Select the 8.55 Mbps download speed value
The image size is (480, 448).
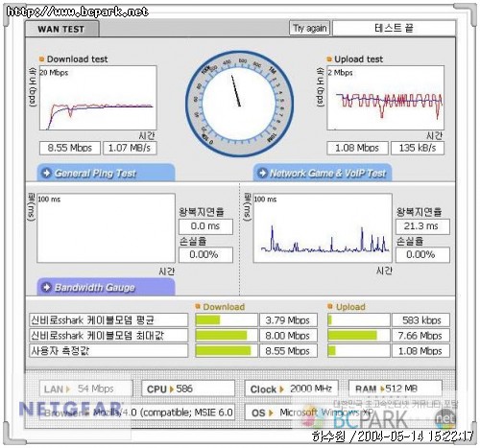coord(70,148)
